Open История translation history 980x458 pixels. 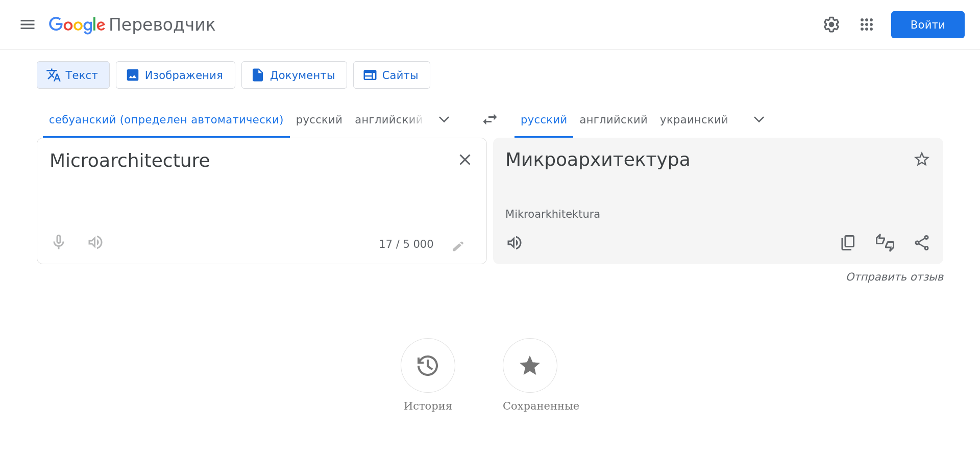point(428,375)
